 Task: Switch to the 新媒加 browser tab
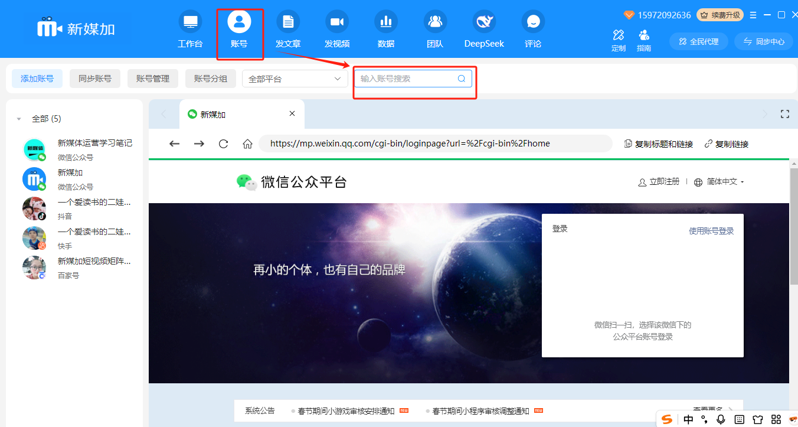pos(242,115)
